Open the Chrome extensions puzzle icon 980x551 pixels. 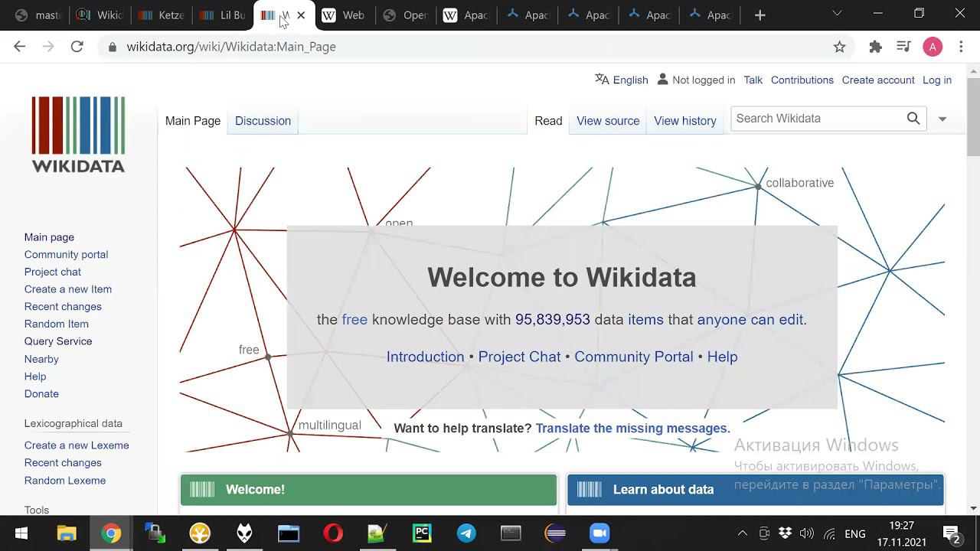pyautogui.click(x=876, y=47)
